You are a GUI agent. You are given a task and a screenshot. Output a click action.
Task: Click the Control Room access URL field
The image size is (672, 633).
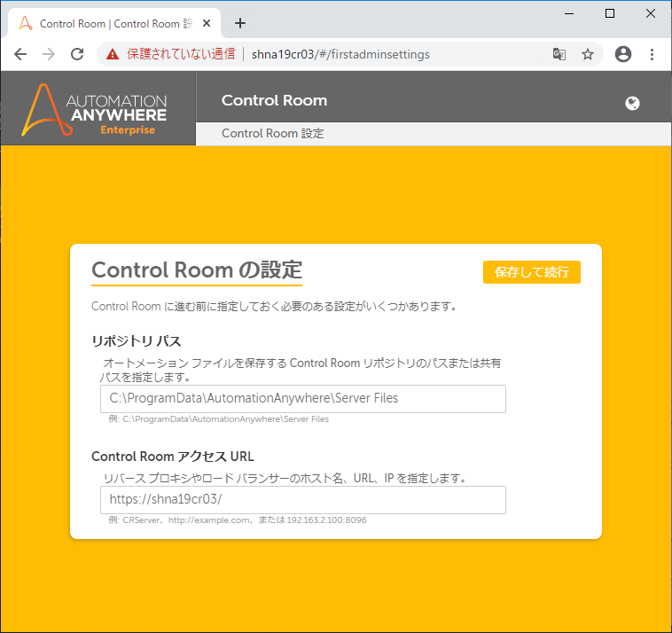(x=303, y=500)
